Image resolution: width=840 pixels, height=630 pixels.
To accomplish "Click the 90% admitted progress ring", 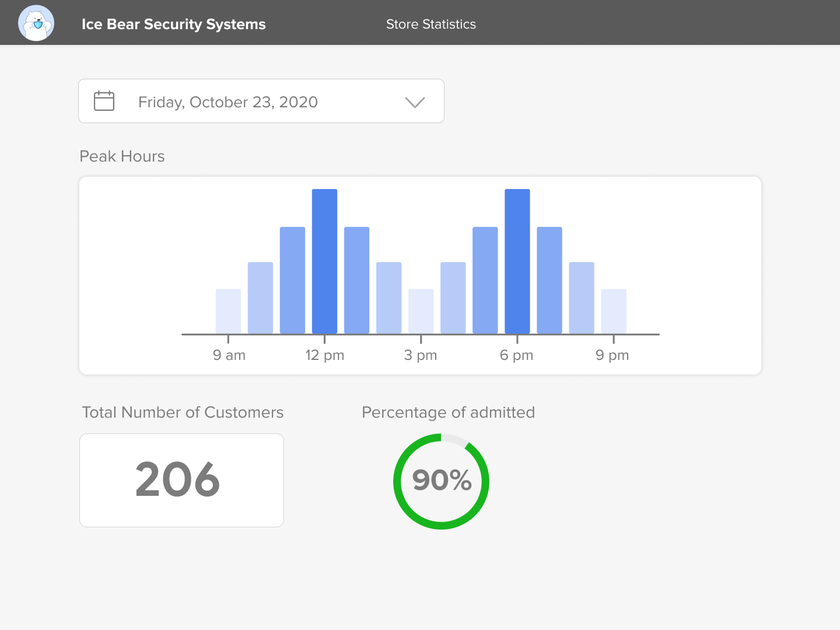I will (442, 481).
